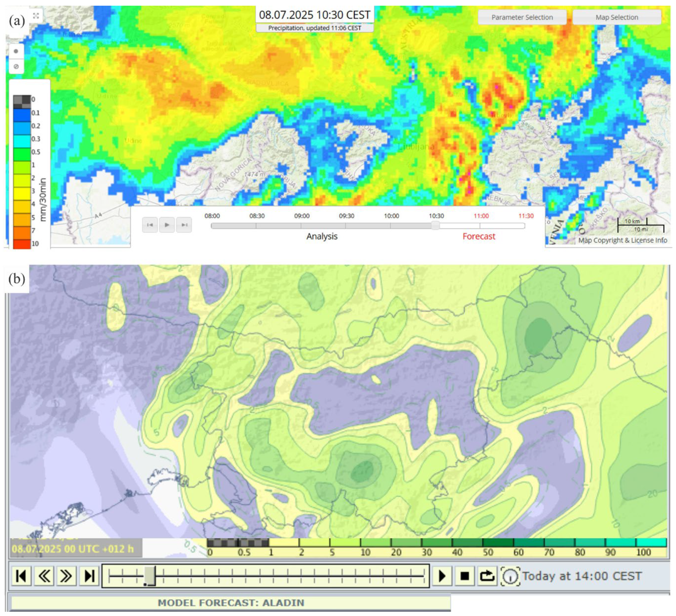Skip to first frame in radar player
The width and height of the screenshot is (676, 616).
[x=150, y=225]
